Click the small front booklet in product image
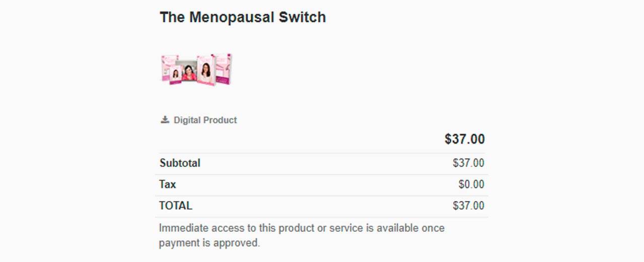 click(x=176, y=75)
